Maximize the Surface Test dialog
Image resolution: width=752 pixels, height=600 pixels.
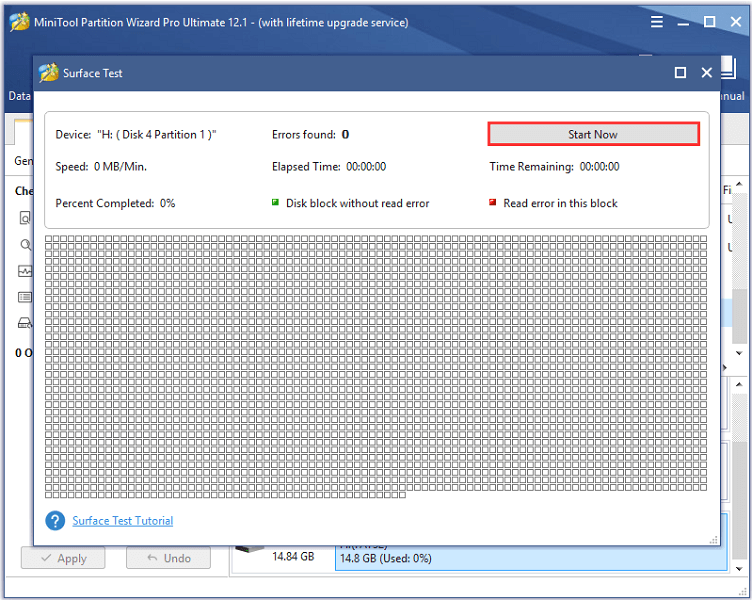pos(680,72)
